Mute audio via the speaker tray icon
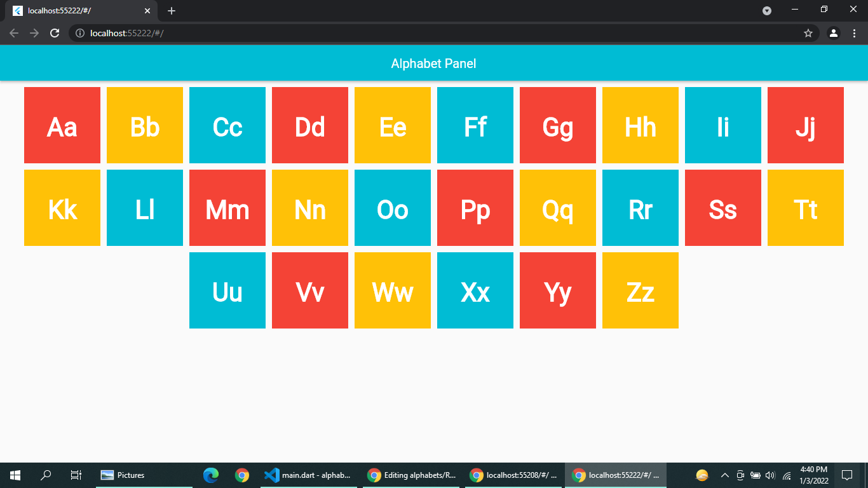The image size is (868, 488). point(770,475)
